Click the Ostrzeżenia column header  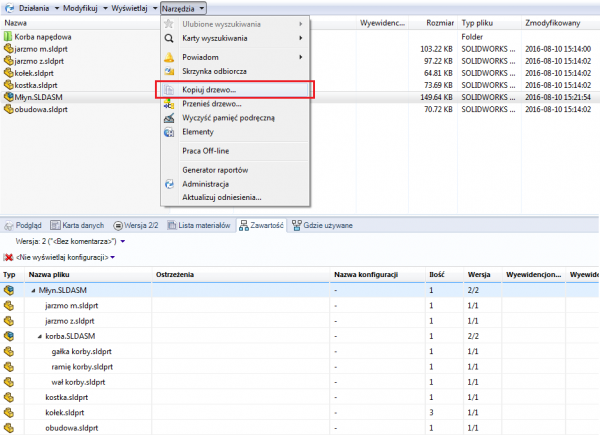pos(175,274)
